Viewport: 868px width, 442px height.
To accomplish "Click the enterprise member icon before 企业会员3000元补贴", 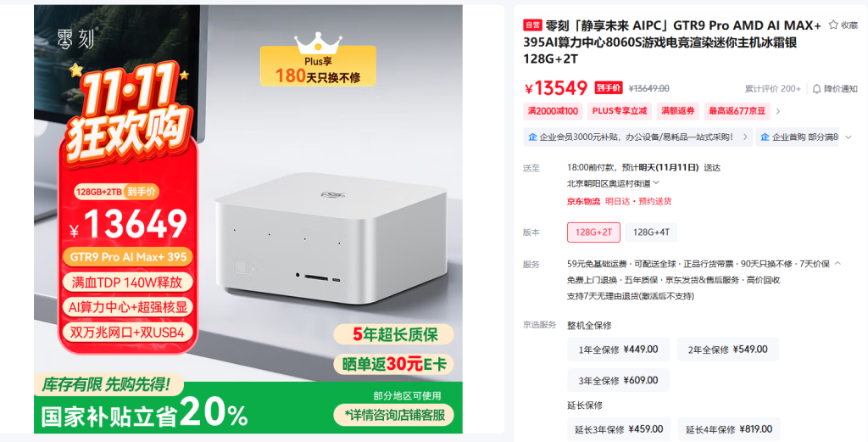I will [532, 137].
